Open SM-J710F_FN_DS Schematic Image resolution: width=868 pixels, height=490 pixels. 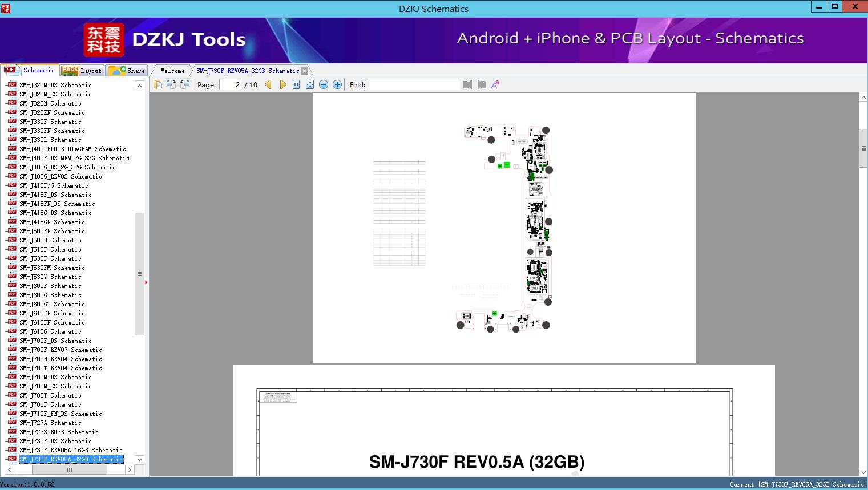tap(60, 414)
